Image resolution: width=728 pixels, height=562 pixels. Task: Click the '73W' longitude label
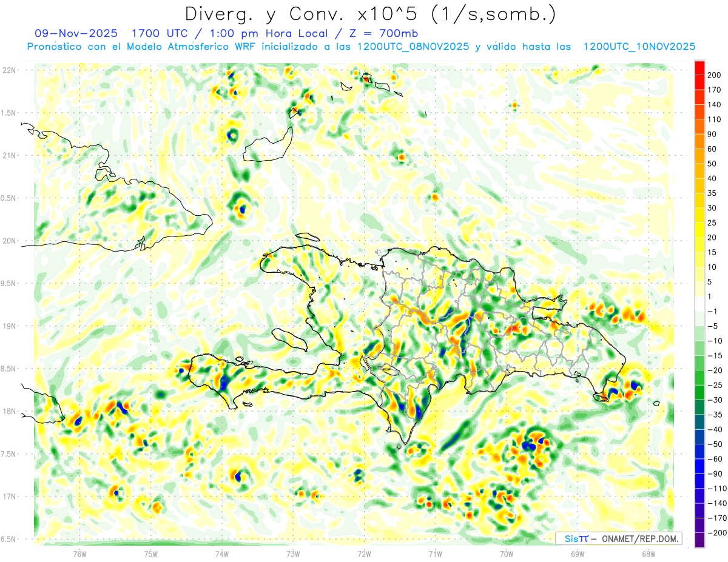tap(293, 554)
